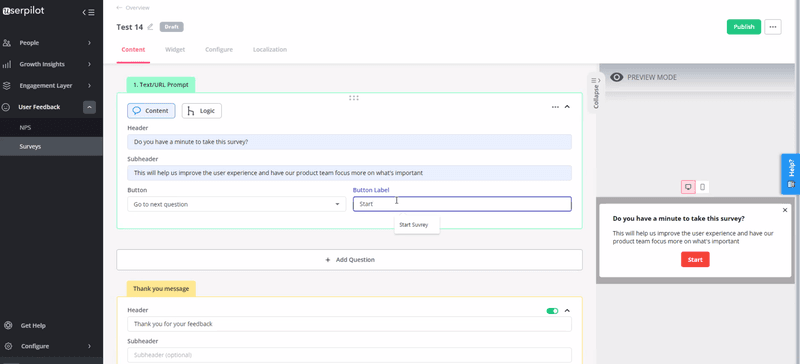800x364 pixels.
Task: Open the Configure tab
Action: [x=219, y=50]
